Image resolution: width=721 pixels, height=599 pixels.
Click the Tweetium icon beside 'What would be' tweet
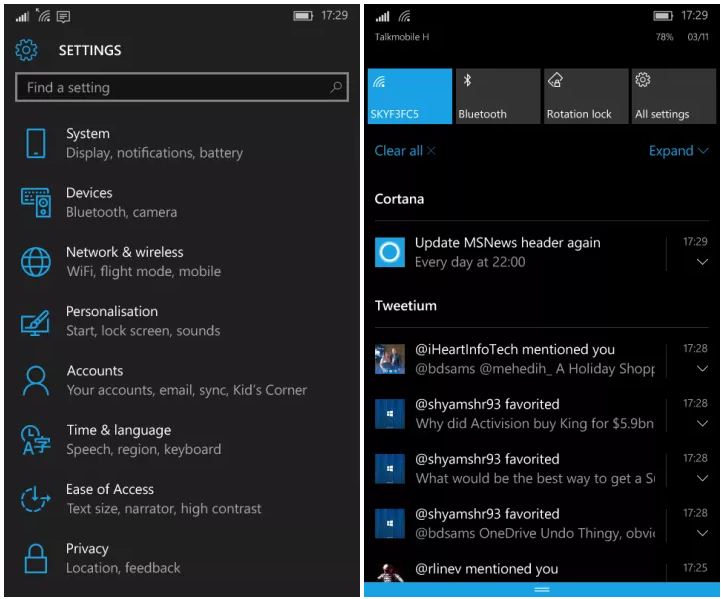pyautogui.click(x=390, y=469)
